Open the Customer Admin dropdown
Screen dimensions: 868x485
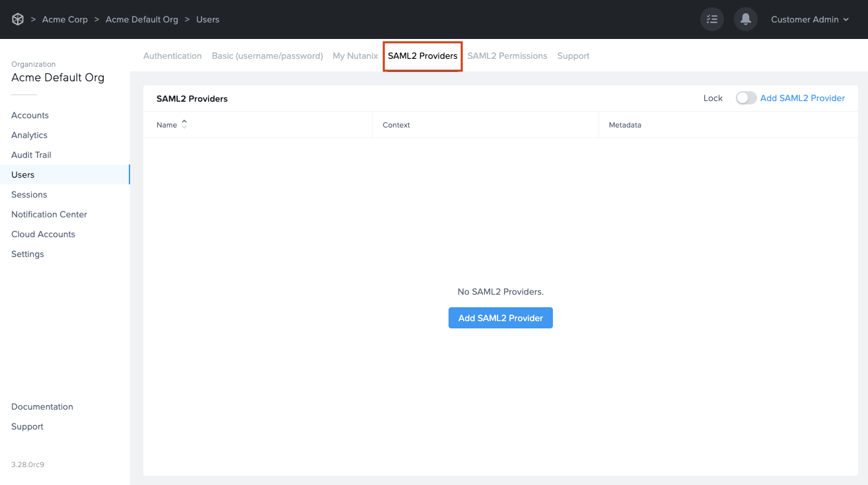coord(809,19)
